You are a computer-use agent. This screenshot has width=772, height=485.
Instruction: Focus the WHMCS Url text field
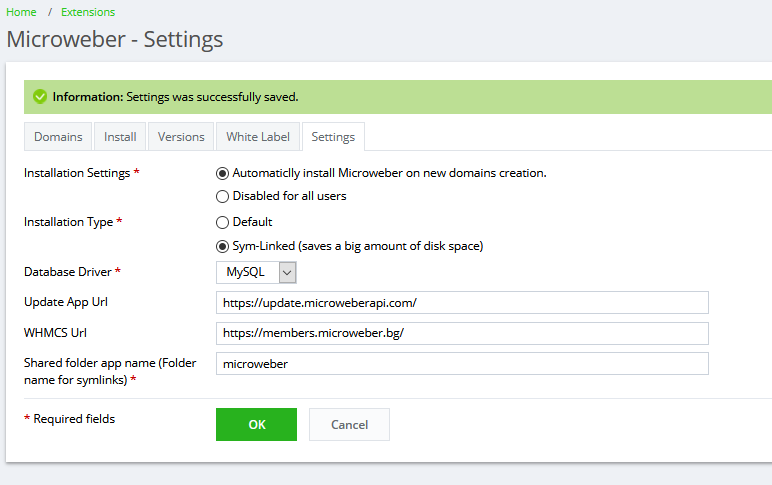(462, 333)
